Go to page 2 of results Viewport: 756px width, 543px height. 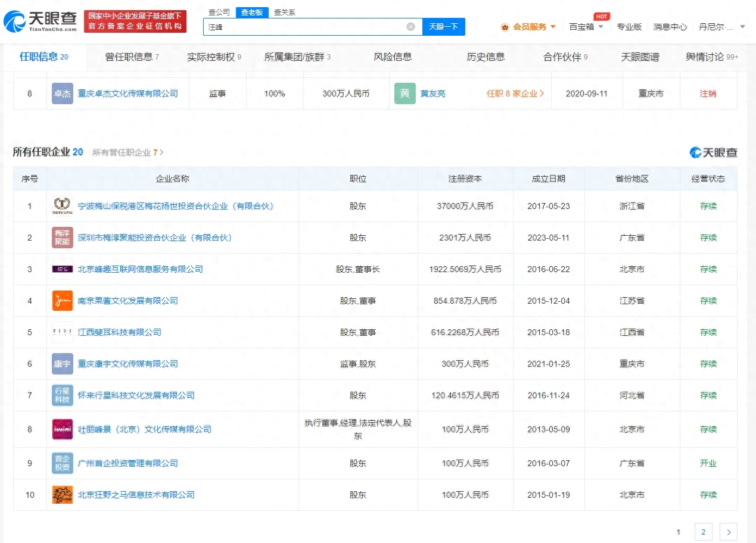click(x=703, y=532)
